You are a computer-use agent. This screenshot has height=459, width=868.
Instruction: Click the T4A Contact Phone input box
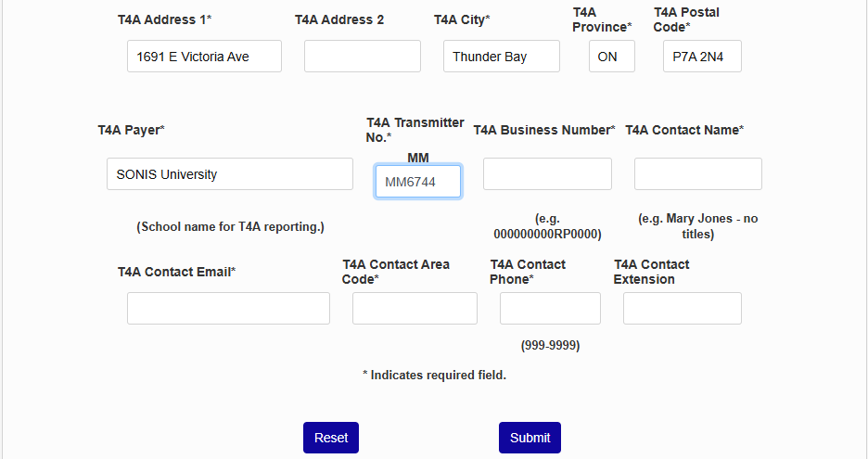point(550,309)
